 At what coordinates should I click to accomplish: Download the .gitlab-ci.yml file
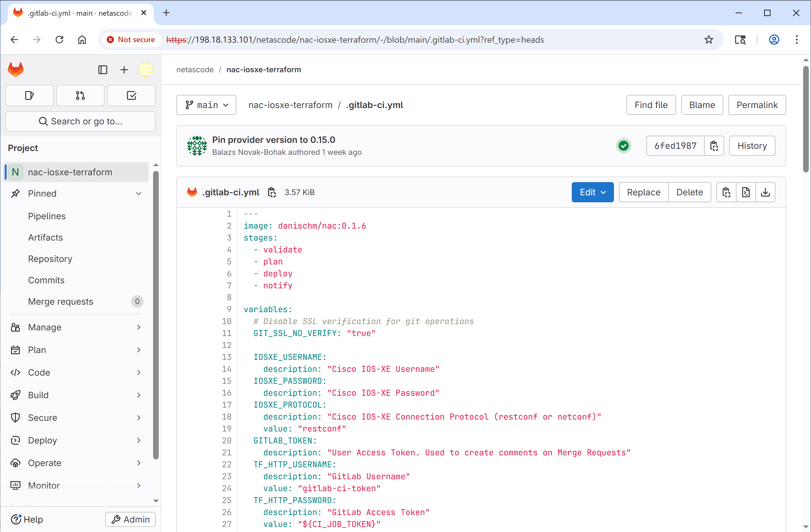(x=765, y=192)
